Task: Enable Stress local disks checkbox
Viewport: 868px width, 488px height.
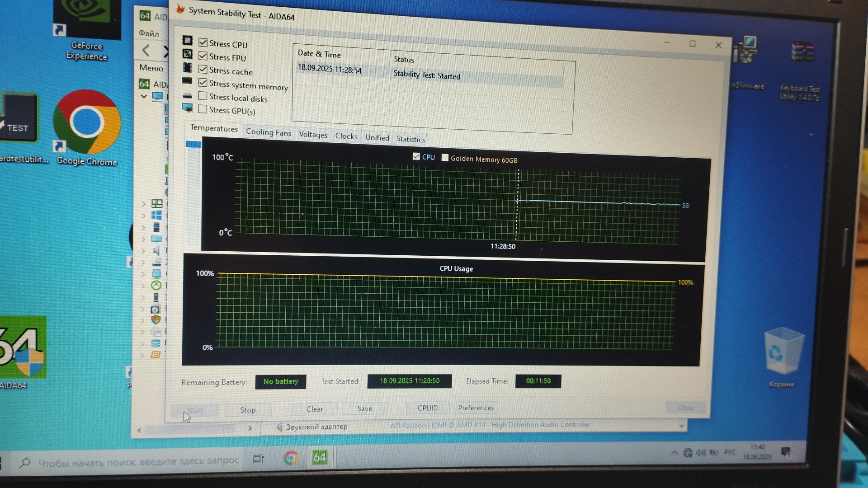Action: tap(203, 96)
